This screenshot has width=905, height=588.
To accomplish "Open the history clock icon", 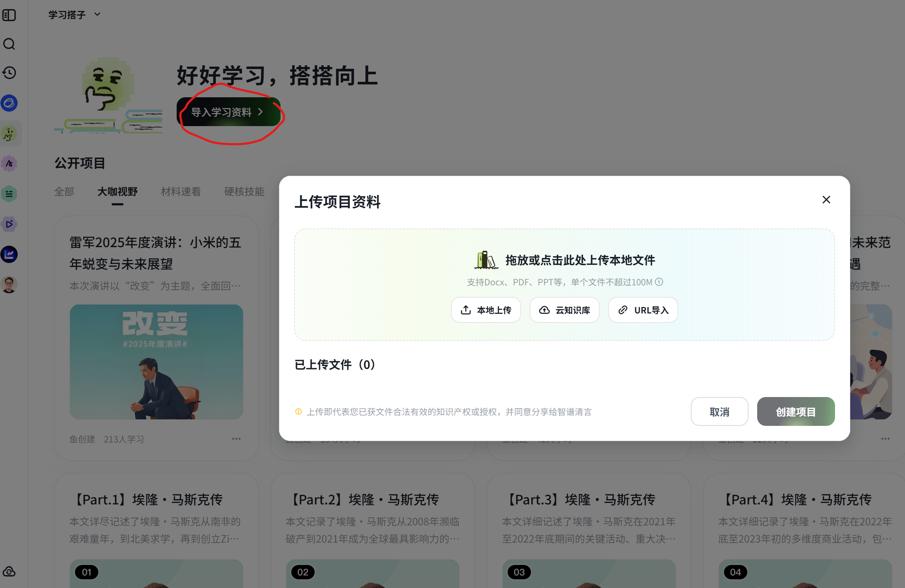I will [x=9, y=72].
